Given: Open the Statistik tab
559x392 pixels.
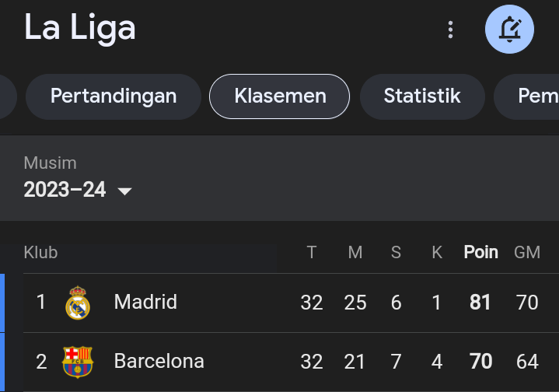Looking at the screenshot, I should [422, 96].
